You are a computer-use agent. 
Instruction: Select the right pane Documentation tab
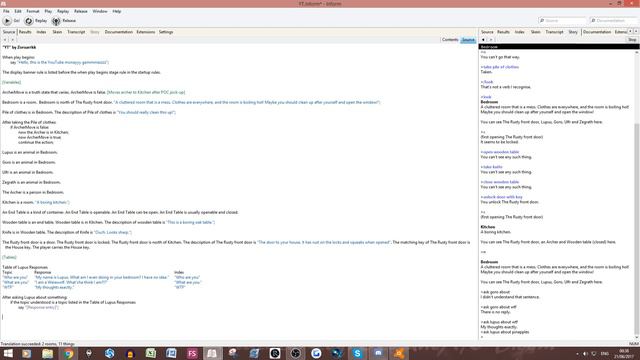point(597,32)
